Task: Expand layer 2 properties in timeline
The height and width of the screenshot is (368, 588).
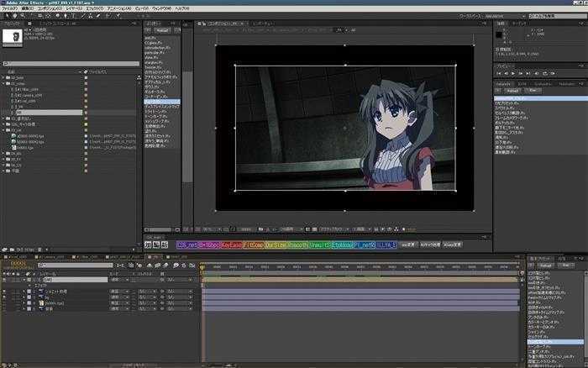Action: (24, 292)
